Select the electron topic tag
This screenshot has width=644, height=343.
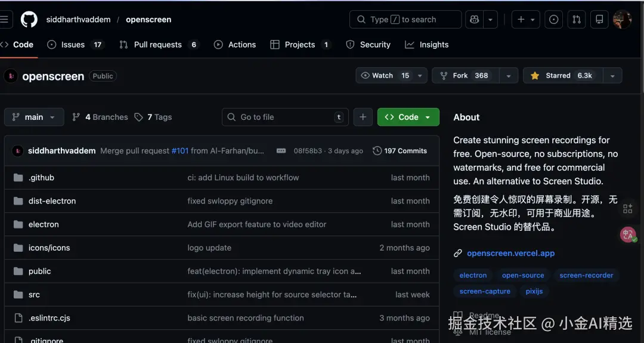click(473, 275)
